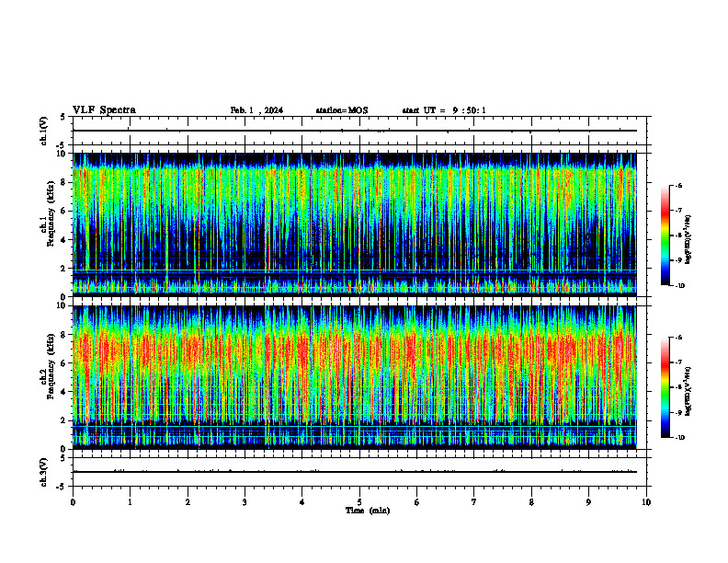Image resolution: width=728 pixels, height=563 pixels.
Task: Click the "Time (min)" x-axis label
Action: tap(368, 511)
